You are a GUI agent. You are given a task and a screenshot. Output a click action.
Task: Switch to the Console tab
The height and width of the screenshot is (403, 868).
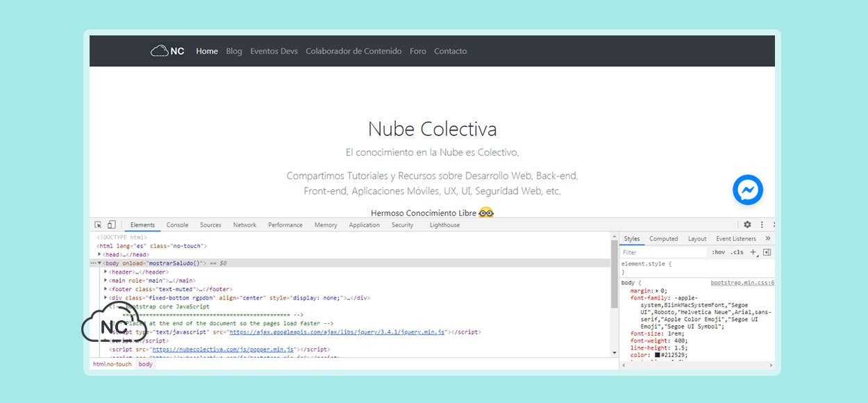click(177, 225)
